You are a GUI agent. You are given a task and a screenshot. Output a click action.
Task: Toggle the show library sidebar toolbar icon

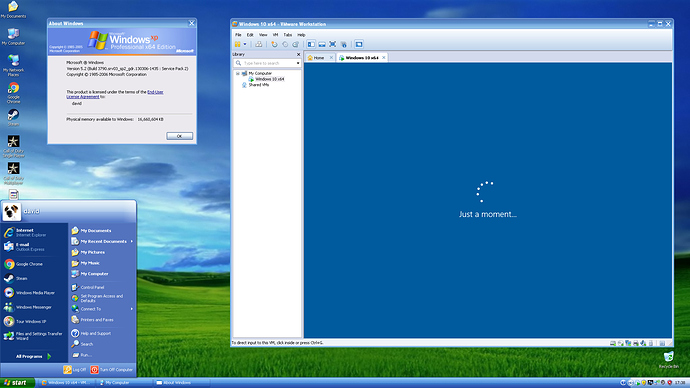(311, 44)
